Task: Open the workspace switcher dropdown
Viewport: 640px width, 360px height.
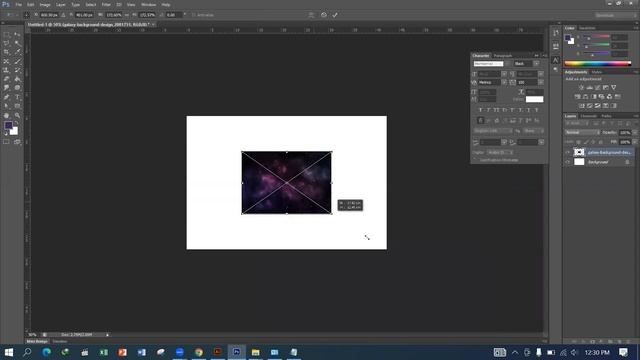Action: (615, 15)
